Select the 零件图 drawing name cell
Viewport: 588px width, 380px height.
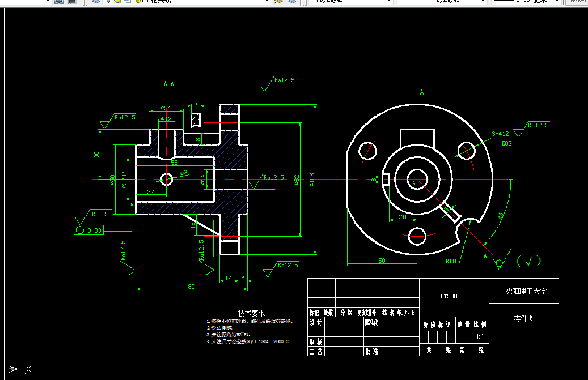pos(524,318)
